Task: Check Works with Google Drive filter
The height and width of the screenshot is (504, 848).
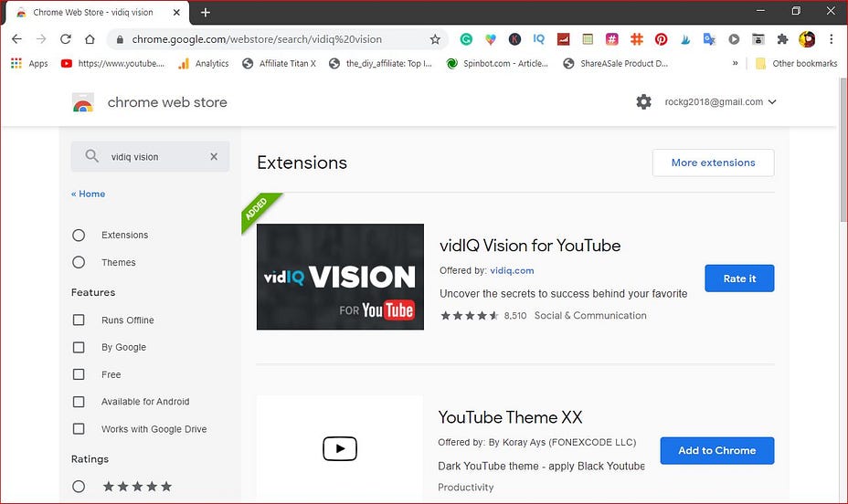Action: click(x=79, y=428)
